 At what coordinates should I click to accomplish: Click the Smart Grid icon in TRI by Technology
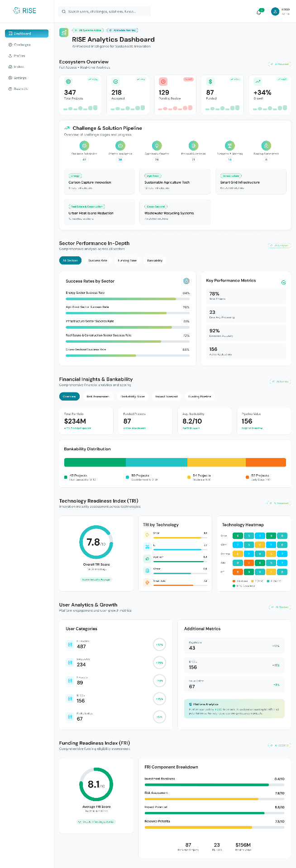coord(147,583)
